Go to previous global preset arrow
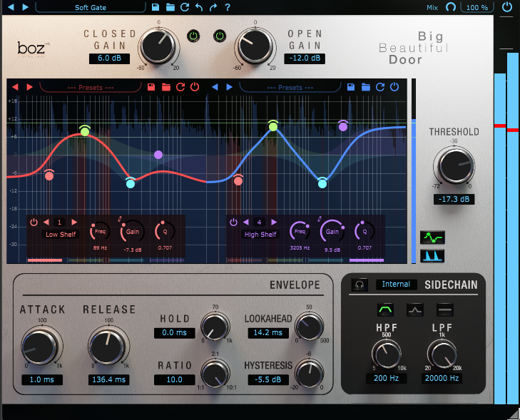Screen dimensions: 520x420 click(11, 7)
